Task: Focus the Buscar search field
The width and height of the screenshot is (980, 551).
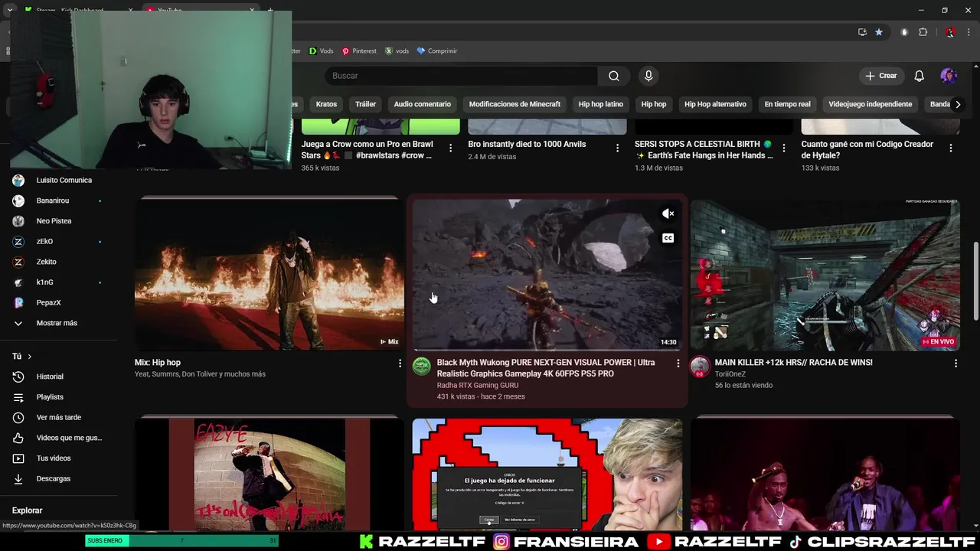Action: pos(462,76)
